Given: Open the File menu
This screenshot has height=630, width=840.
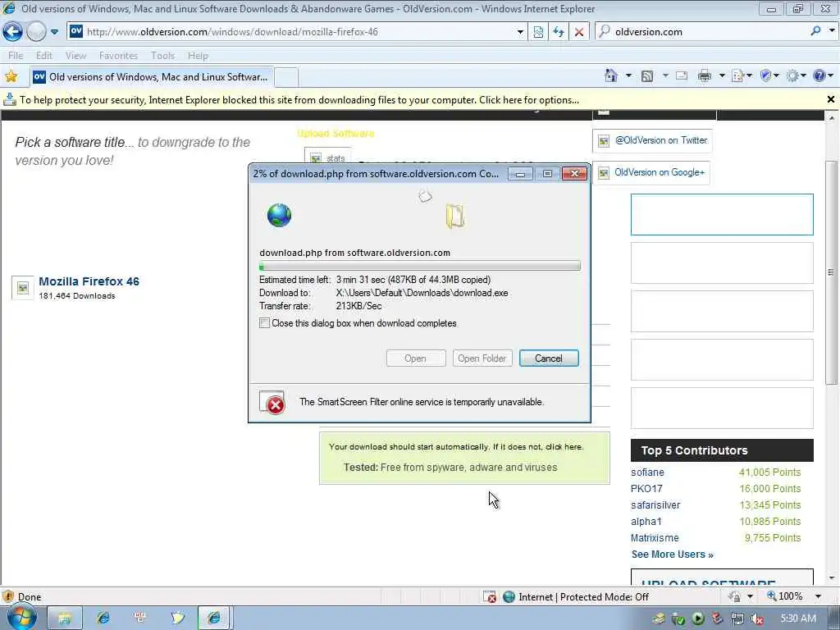Looking at the screenshot, I should tap(16, 56).
